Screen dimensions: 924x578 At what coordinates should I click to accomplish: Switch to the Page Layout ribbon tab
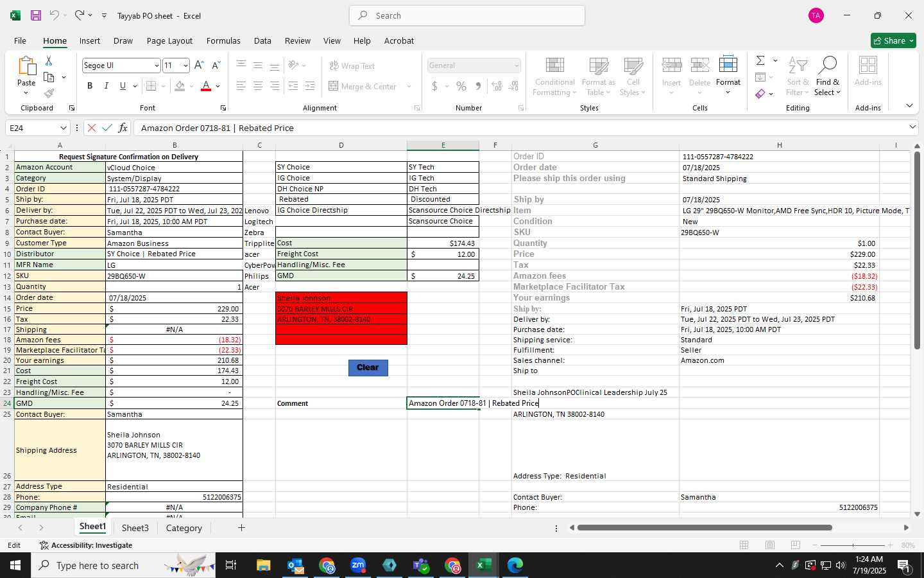pos(169,40)
